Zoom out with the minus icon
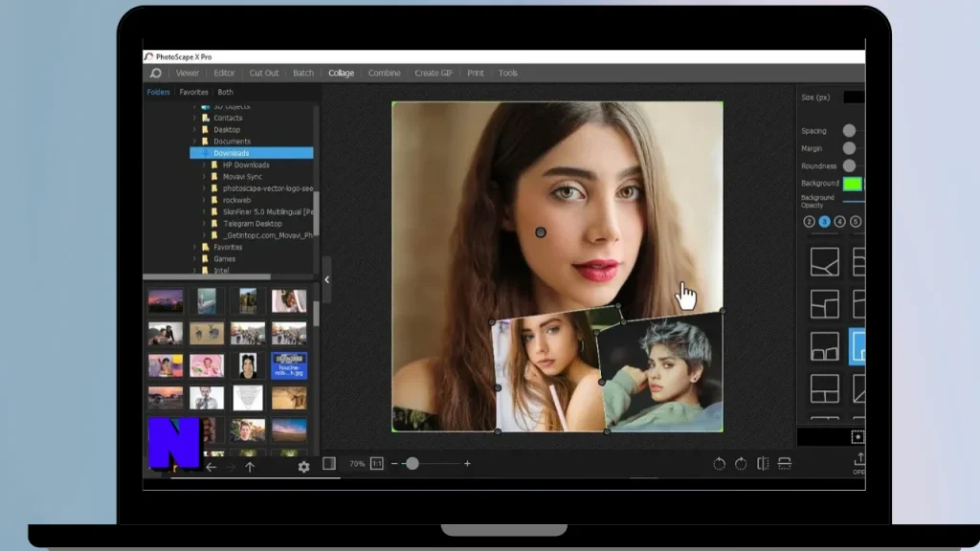Screen dimensions: 980x551 pos(394,464)
